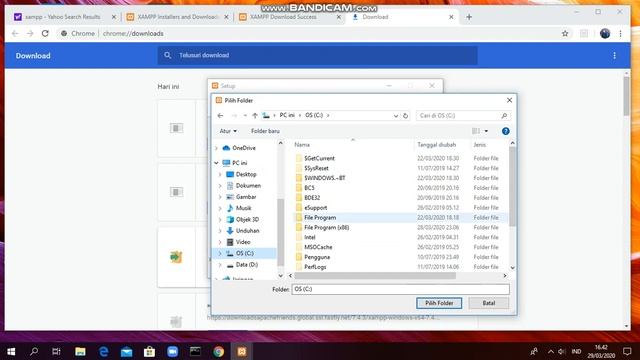This screenshot has width=640, height=360.
Task: Open Microsoft Edge from taskbar
Action: click(x=104, y=351)
